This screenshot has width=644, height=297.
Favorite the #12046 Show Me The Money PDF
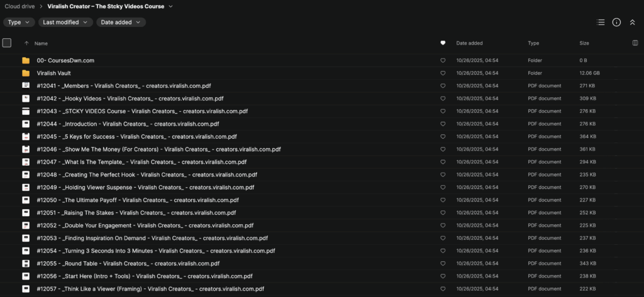[443, 149]
